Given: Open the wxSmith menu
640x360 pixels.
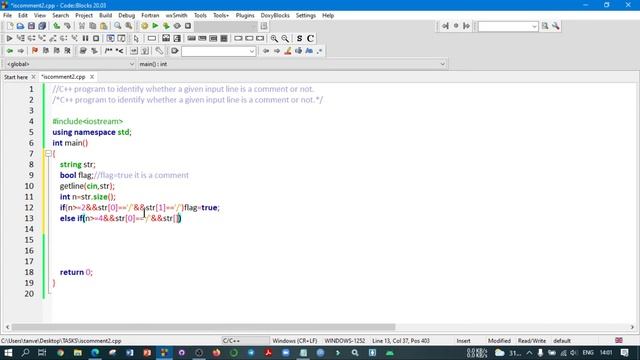Looking at the screenshot, I should click(x=176, y=15).
